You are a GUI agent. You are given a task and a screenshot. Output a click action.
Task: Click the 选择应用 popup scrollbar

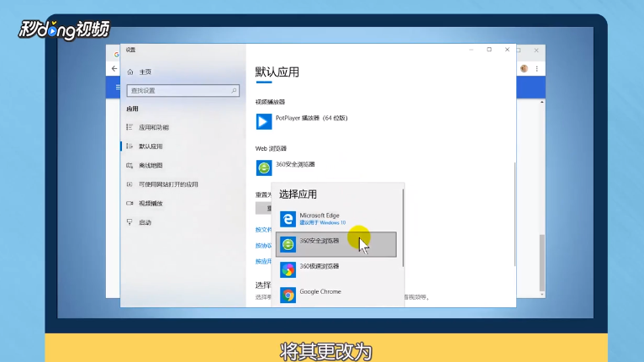[403, 228]
